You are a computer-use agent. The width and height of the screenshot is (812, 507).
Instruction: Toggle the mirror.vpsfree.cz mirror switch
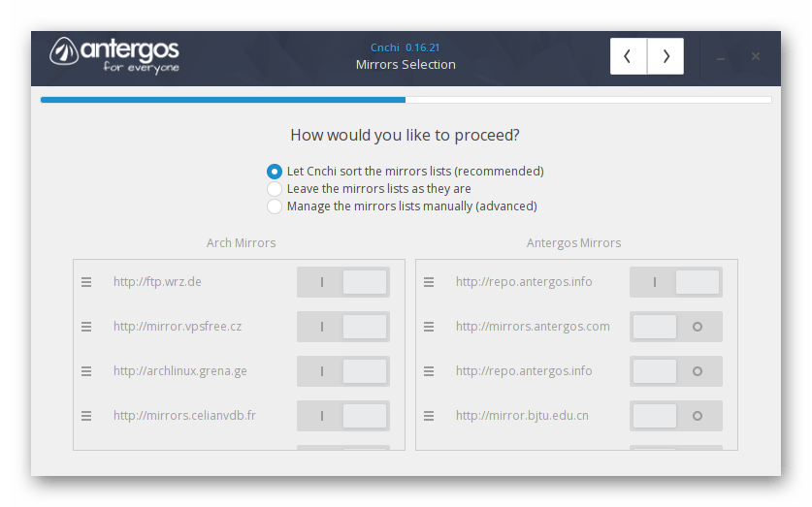pos(343,327)
